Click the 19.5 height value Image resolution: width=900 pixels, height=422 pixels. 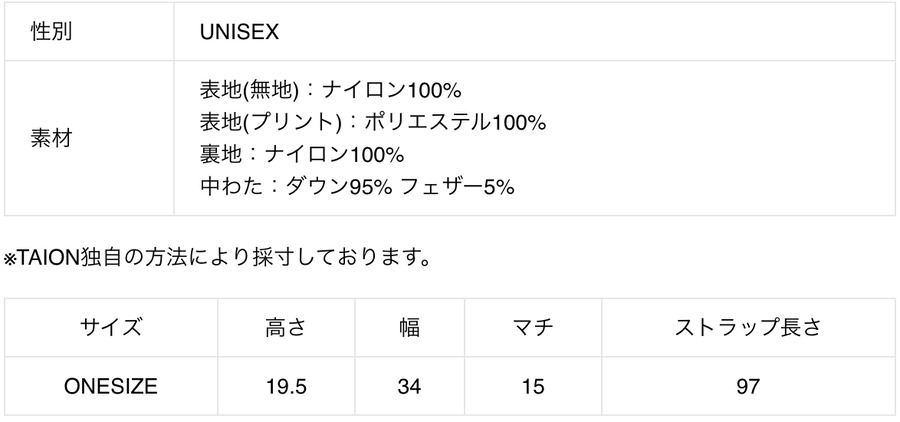pos(285,386)
